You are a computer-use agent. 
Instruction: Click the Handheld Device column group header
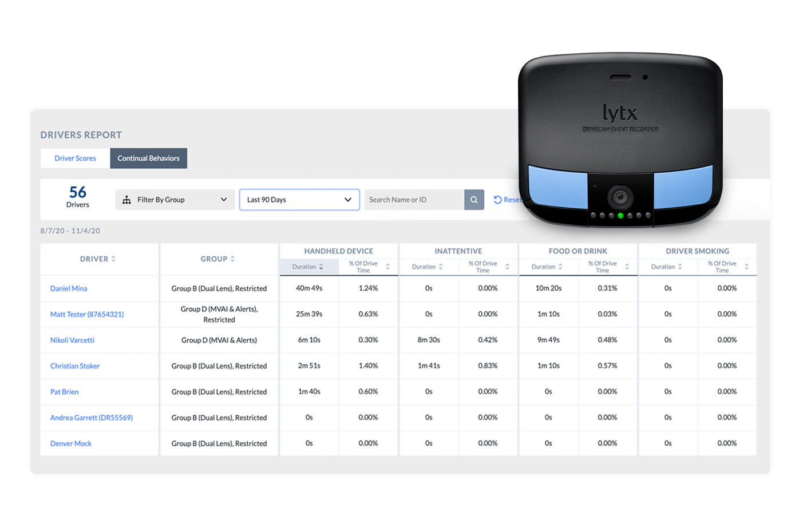click(339, 251)
